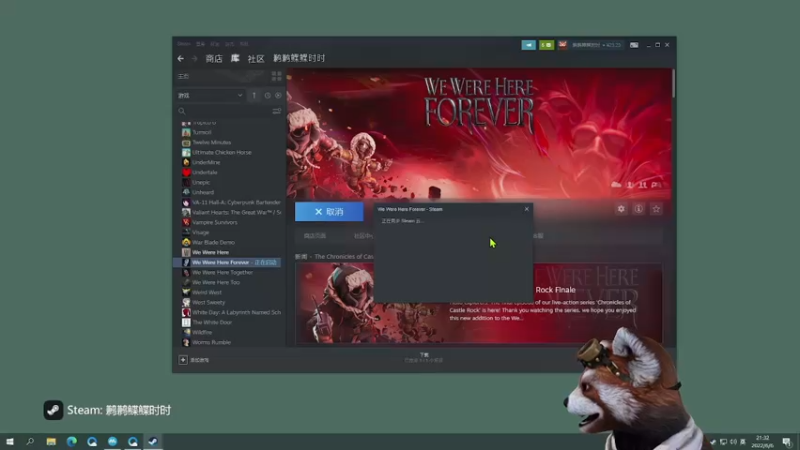Viewport: 800px width, 450px height.
Task: Select White Day: A Labyrinth Named School
Action: tap(236, 312)
